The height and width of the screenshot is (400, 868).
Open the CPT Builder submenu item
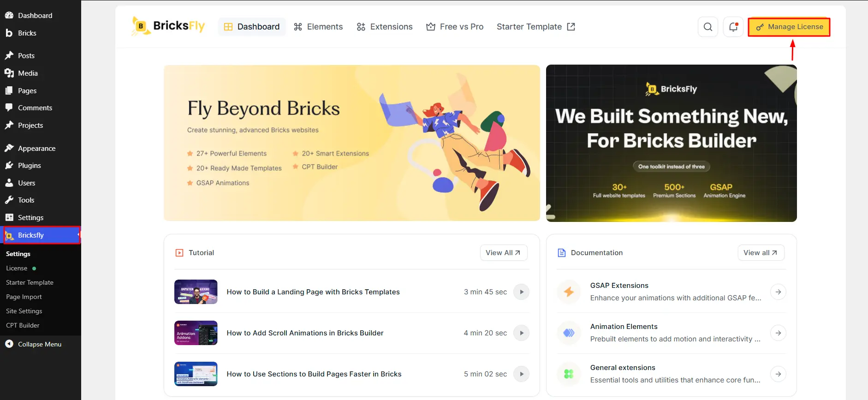click(23, 325)
